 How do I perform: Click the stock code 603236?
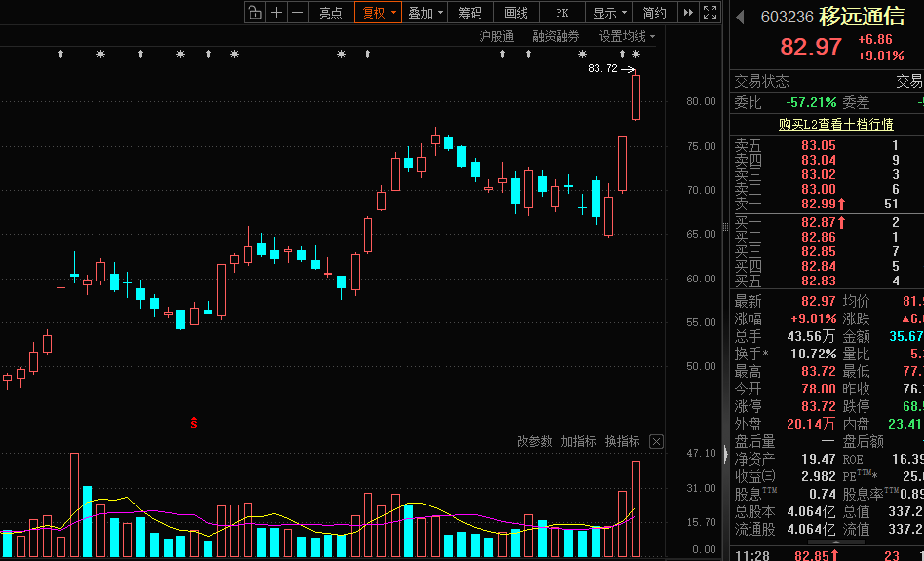point(787,18)
